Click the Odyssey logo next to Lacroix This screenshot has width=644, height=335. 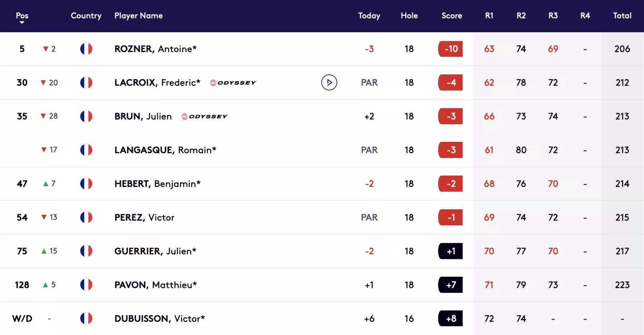(x=233, y=83)
